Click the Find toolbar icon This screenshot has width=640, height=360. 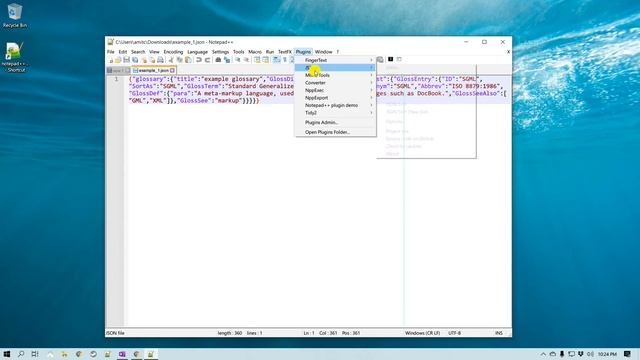tap(218, 60)
